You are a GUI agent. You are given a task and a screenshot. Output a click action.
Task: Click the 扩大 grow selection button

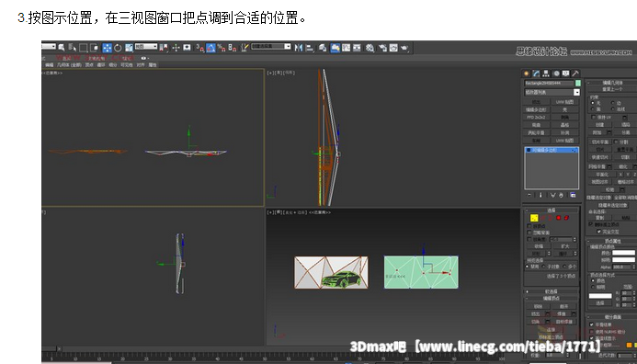tap(565, 246)
